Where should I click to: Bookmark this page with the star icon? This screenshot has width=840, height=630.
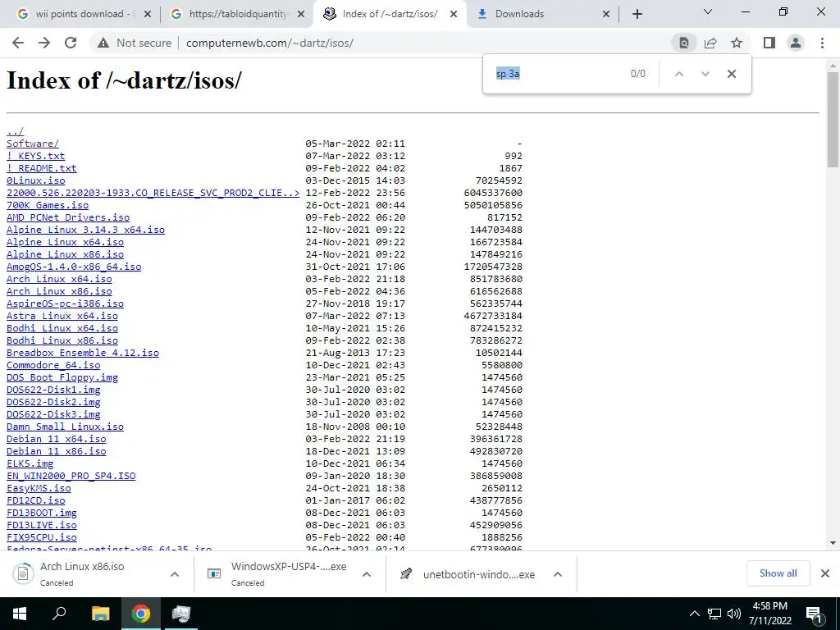point(737,43)
